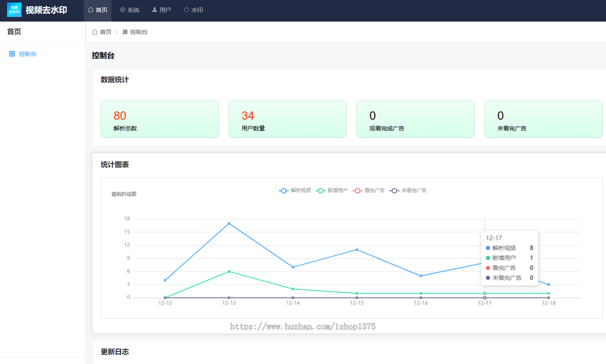Click the breadcrumb grid icon before 控制台
This screenshot has height=364, width=606.
pos(125,32)
